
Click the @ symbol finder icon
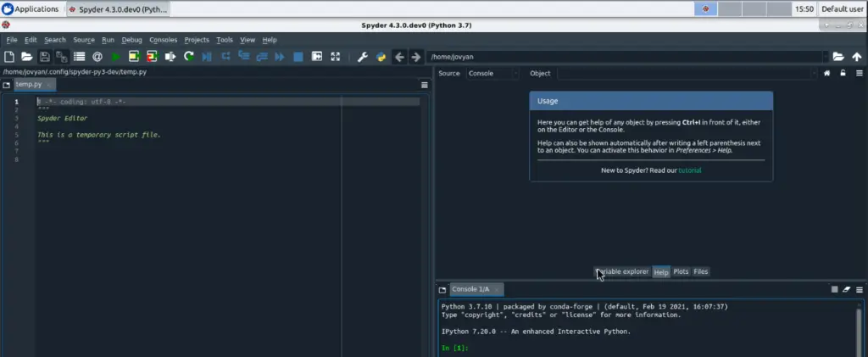[x=97, y=57]
